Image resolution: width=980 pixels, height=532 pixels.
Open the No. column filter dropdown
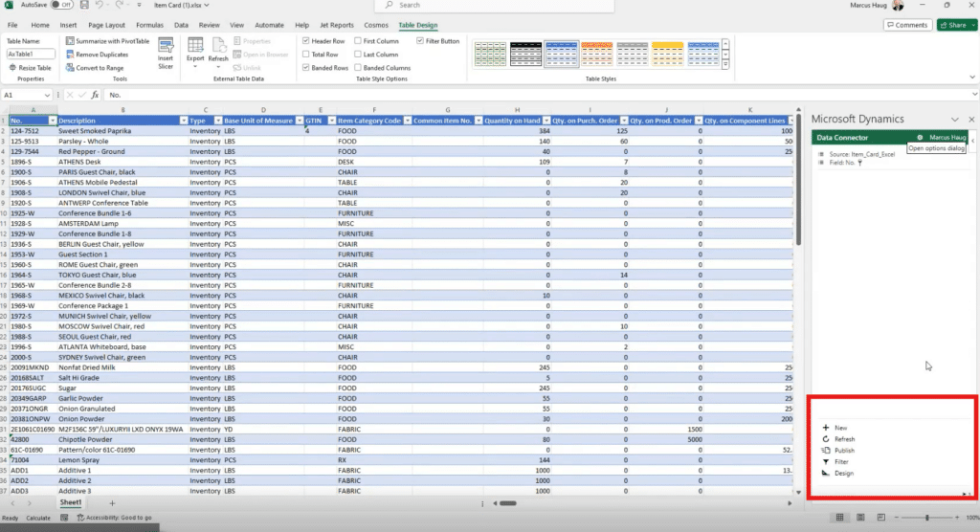point(53,121)
